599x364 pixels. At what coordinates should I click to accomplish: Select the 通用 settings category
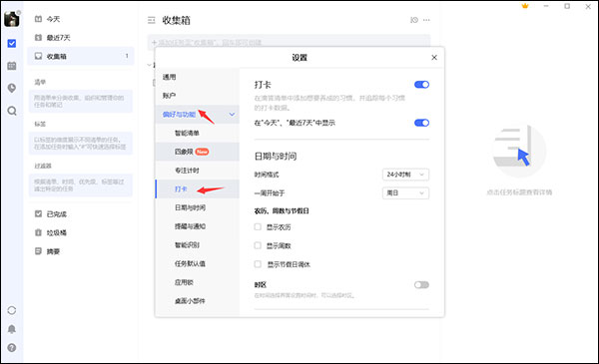pos(197,77)
